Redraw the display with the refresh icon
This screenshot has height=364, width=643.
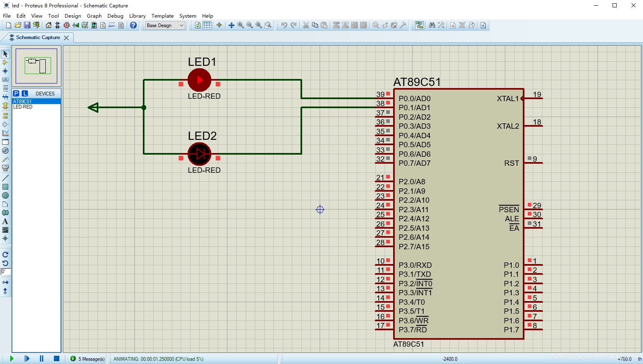pyautogui.click(x=198, y=25)
